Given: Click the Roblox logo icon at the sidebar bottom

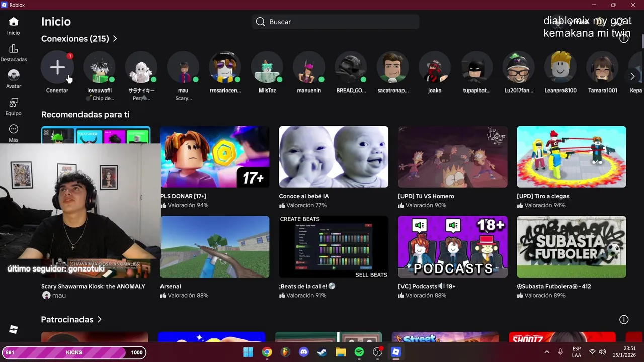Looking at the screenshot, I should tap(14, 329).
